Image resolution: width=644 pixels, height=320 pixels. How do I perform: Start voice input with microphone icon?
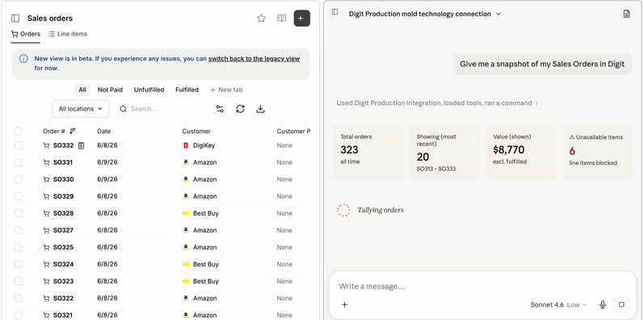(x=603, y=305)
